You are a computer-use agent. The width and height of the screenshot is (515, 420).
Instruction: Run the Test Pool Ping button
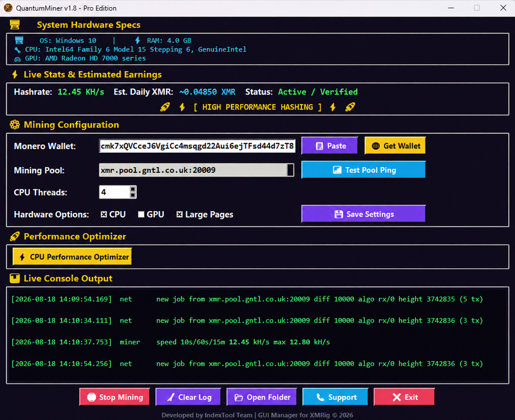[x=364, y=170]
